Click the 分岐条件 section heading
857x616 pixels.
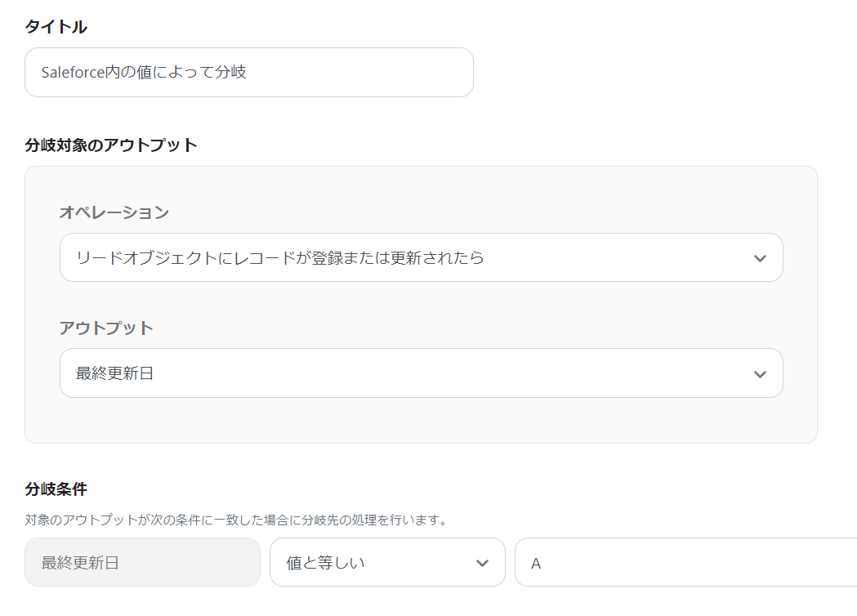tap(56, 489)
